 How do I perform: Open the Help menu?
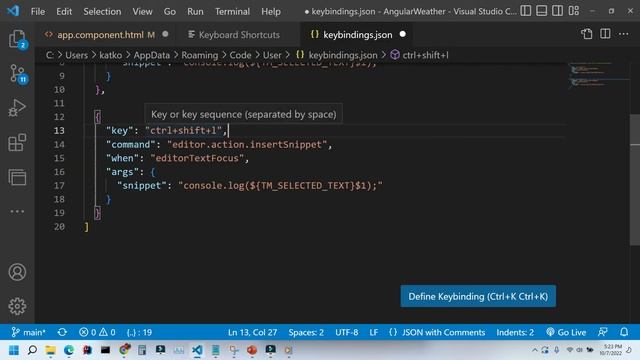click(x=271, y=11)
